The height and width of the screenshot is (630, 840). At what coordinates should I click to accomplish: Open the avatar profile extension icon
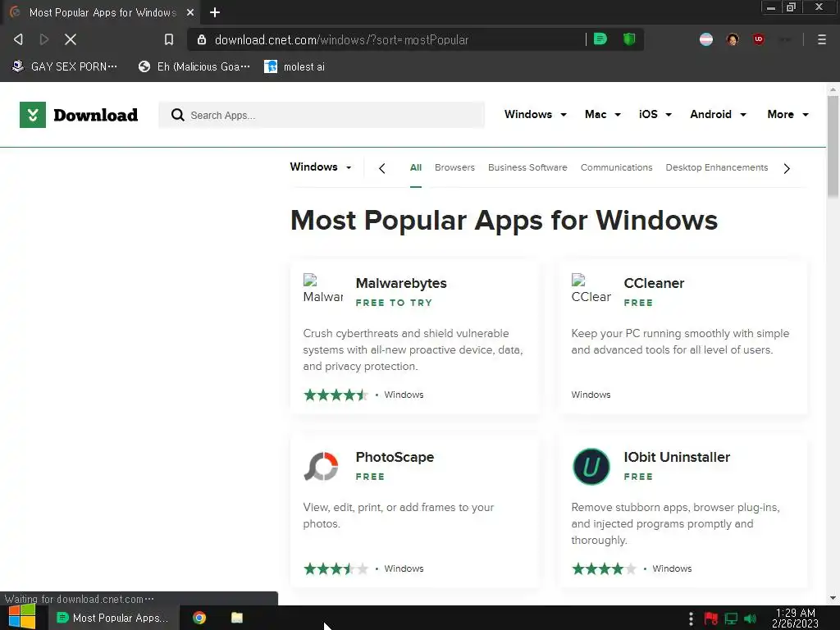point(733,39)
